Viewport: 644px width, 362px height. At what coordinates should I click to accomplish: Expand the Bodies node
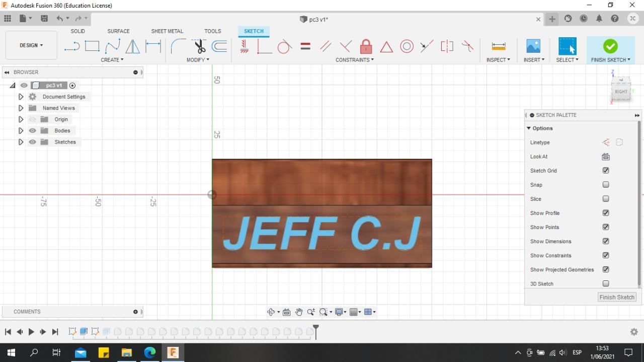[21, 130]
